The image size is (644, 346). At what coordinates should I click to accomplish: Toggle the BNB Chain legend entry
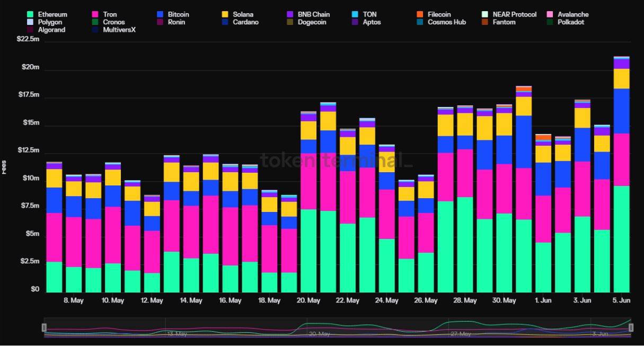[308, 14]
